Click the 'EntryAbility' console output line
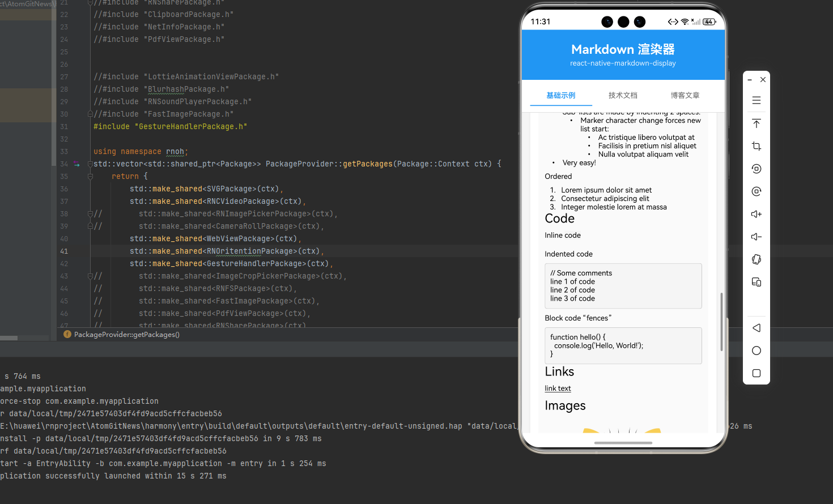This screenshot has height=504, width=833. 163,464
